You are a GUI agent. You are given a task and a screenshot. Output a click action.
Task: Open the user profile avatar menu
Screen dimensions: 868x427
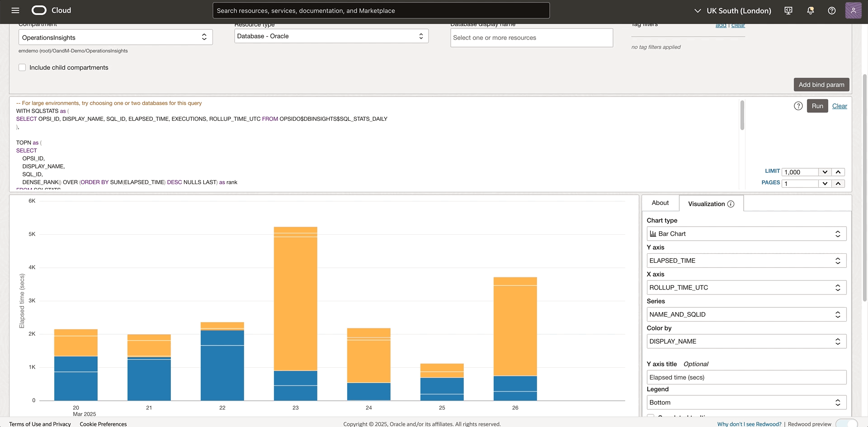coord(853,10)
